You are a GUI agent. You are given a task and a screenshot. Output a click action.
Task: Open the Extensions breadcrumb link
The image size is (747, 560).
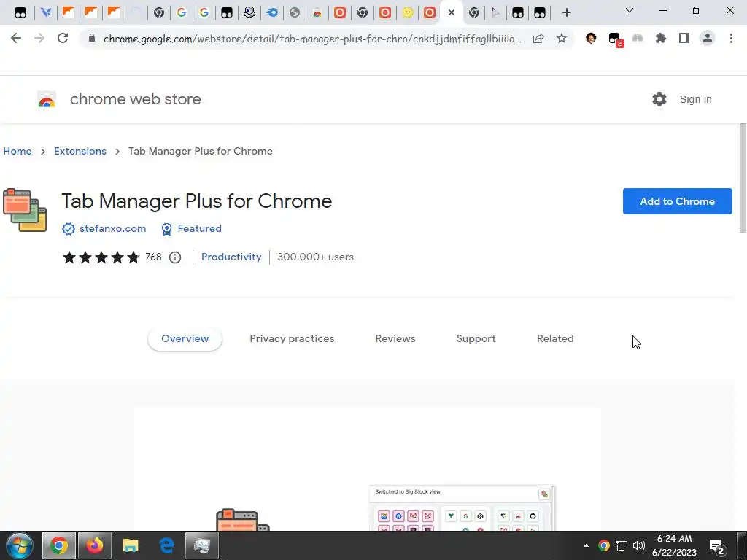tap(80, 151)
